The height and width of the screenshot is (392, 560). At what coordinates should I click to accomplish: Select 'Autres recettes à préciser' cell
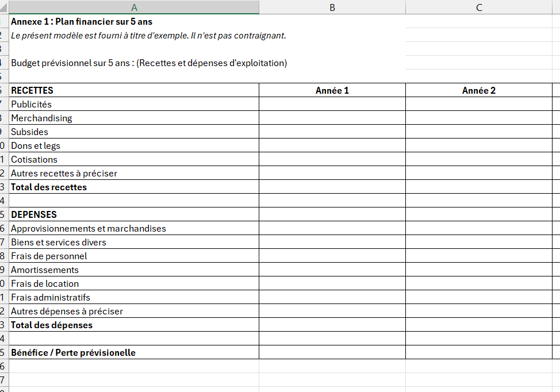tap(134, 173)
